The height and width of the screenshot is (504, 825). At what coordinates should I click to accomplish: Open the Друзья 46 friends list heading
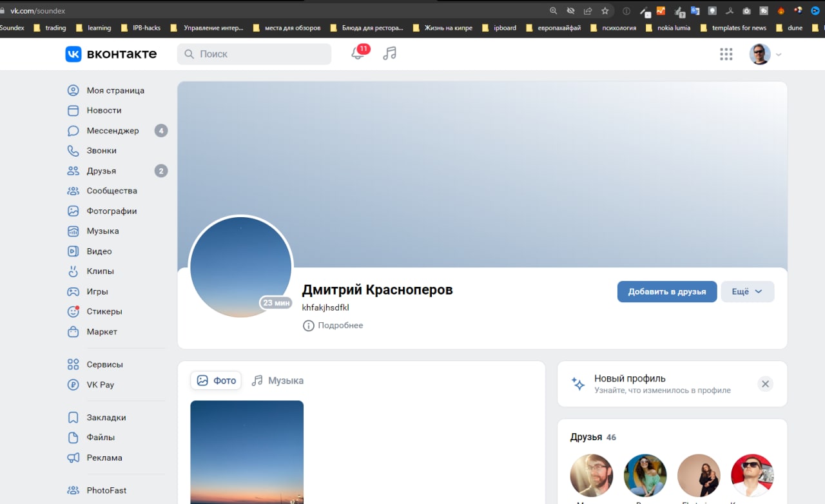[x=593, y=437]
